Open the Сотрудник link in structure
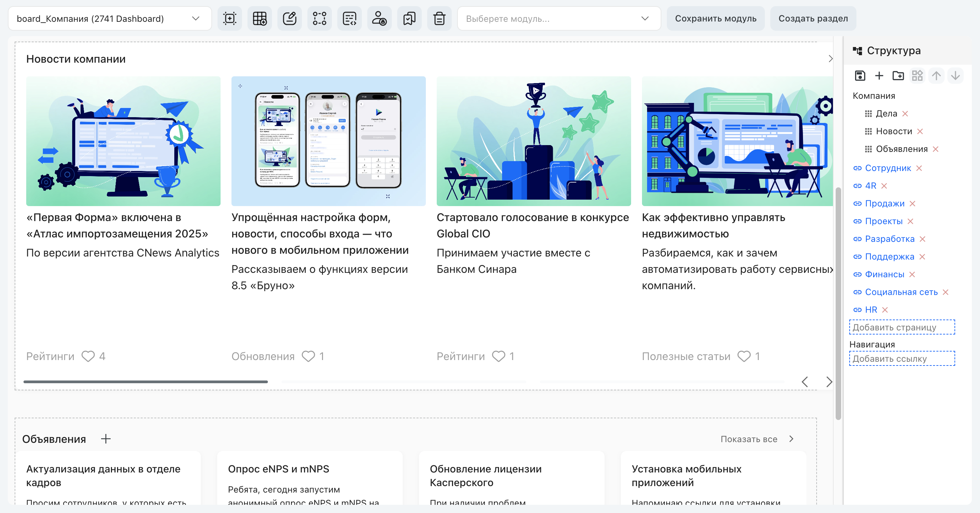 [888, 168]
